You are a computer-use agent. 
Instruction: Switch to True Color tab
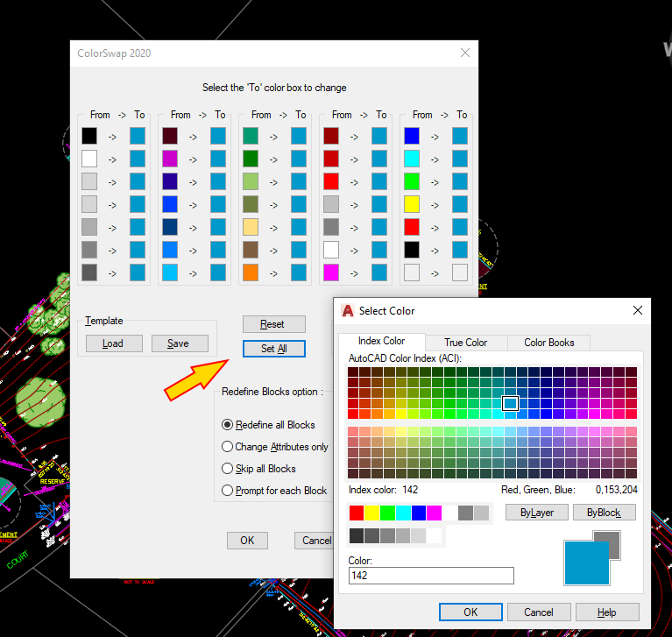(x=466, y=343)
